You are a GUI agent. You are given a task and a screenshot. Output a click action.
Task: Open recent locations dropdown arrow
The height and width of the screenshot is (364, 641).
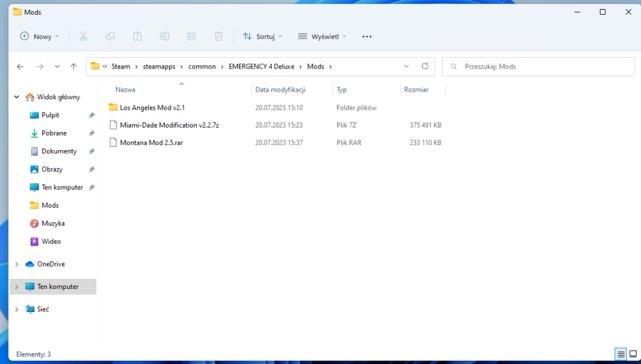[x=57, y=67]
